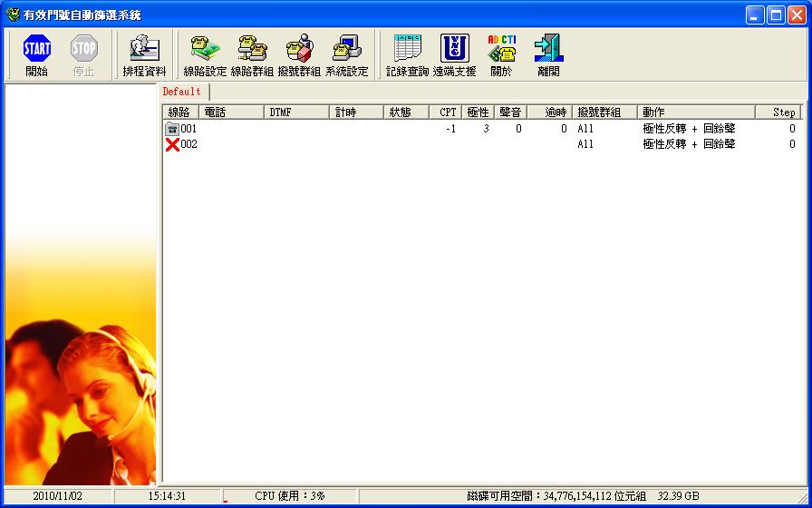Click the 逾時 column header
The width and height of the screenshot is (812, 508).
(x=549, y=112)
